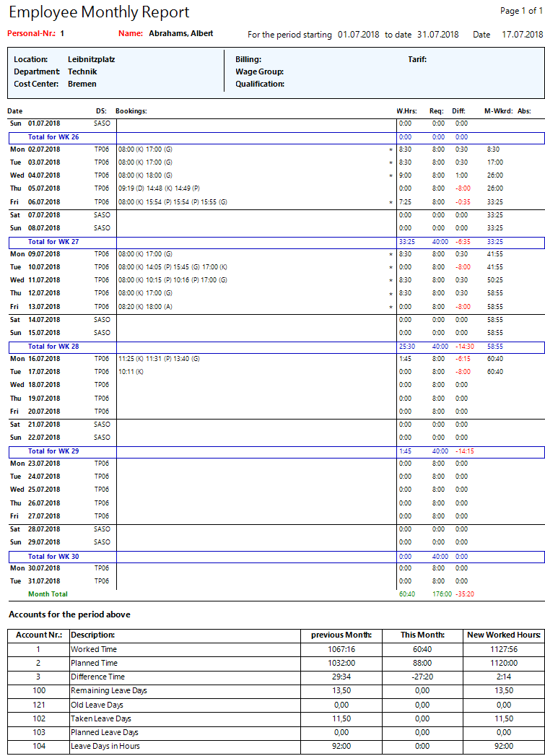This screenshot has height=756, width=545.
Task: Select the Total for WK 29 label
Action: point(53,451)
